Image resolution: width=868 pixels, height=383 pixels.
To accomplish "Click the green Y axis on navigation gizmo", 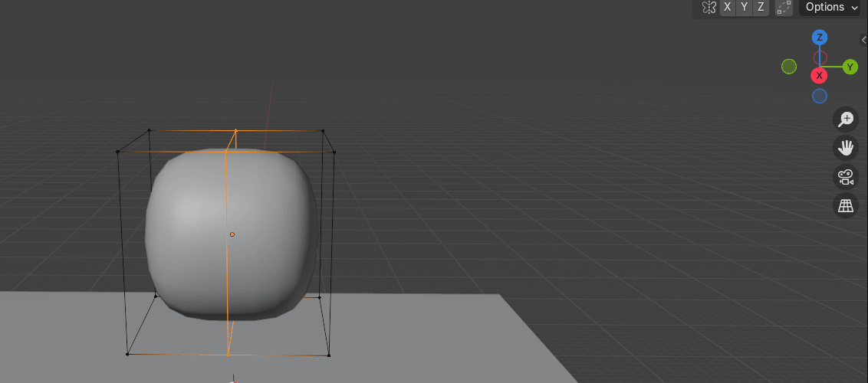I will (850, 67).
